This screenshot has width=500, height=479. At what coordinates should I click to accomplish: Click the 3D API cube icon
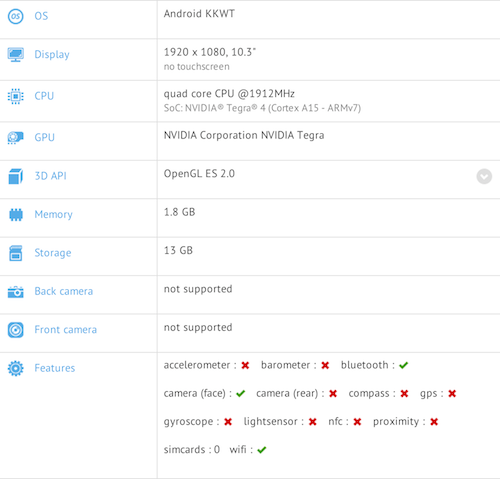(x=16, y=176)
